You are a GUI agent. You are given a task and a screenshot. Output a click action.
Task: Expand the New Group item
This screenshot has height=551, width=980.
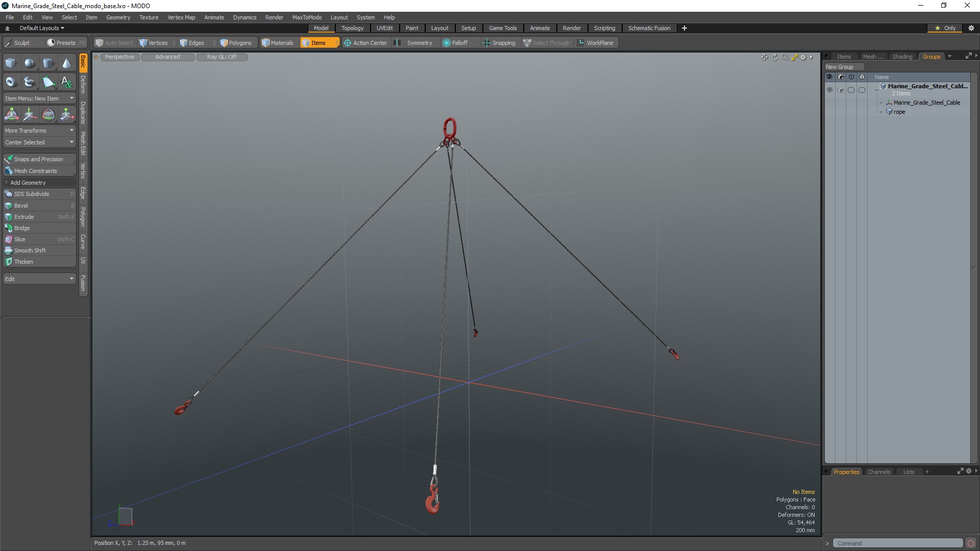pyautogui.click(x=876, y=85)
